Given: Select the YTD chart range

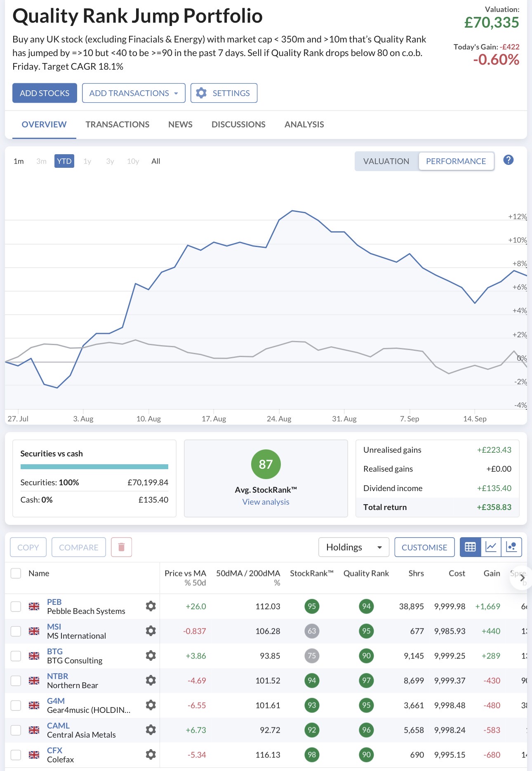Looking at the screenshot, I should 64,161.
